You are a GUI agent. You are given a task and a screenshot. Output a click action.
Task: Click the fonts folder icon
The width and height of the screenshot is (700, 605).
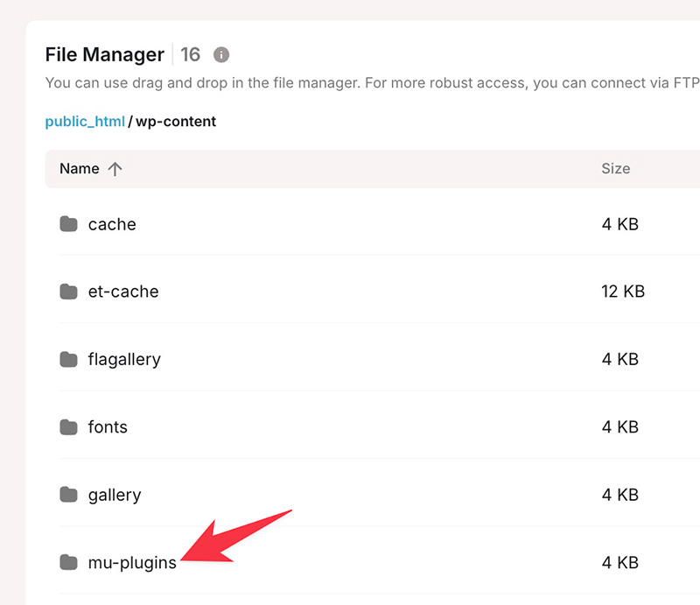click(x=69, y=427)
